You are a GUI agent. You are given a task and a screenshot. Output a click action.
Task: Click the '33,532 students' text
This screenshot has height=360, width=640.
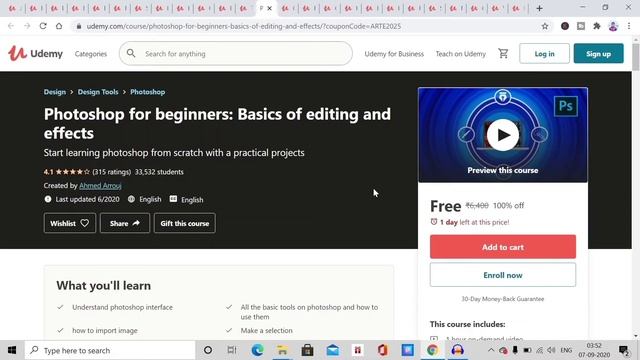(159, 172)
